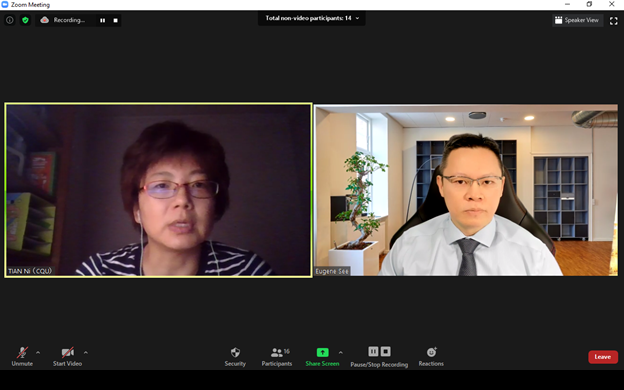Open Security menu

(235, 357)
